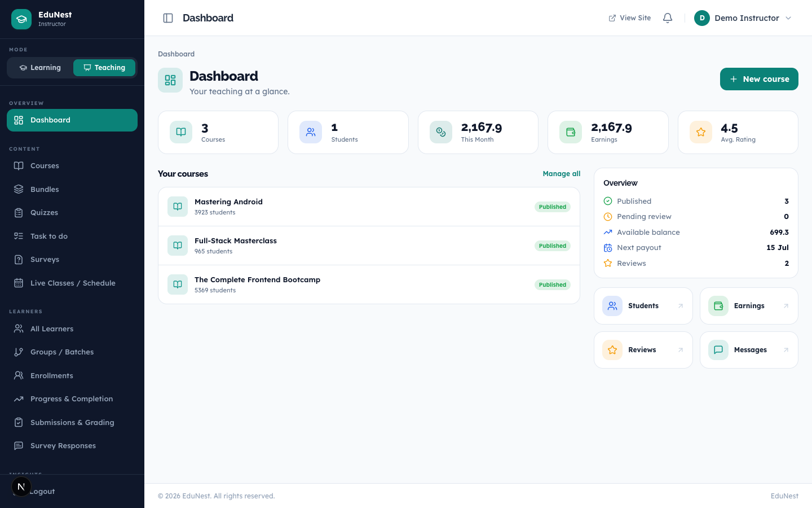Screen dimensions: 812x508
Task: Open the Messages quick link card
Action: (749, 350)
